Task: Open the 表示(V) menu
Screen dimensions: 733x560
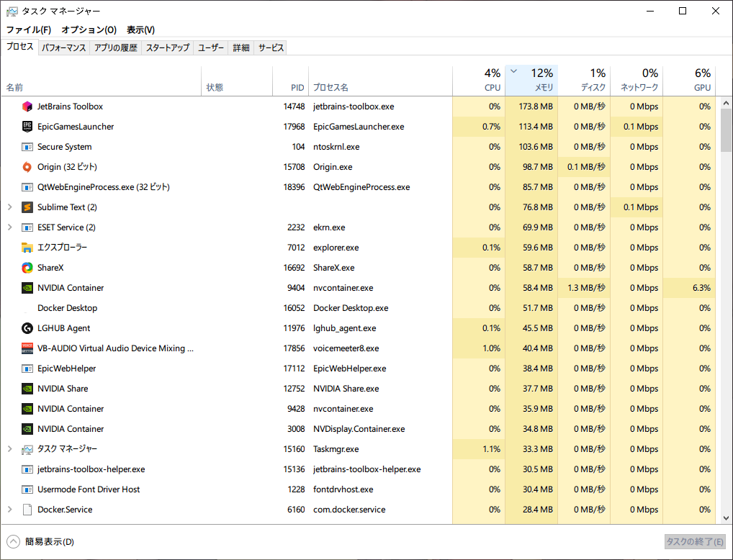Action: (140, 30)
